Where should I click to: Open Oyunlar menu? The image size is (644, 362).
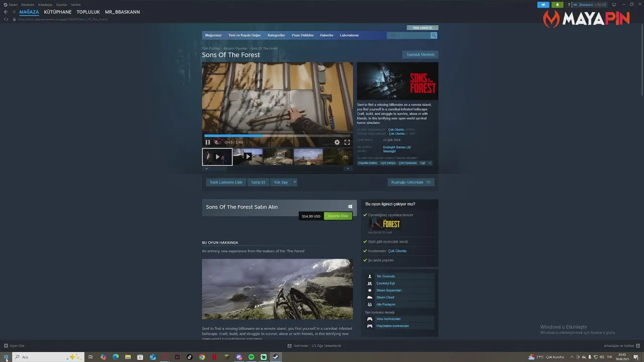tap(62, 5)
